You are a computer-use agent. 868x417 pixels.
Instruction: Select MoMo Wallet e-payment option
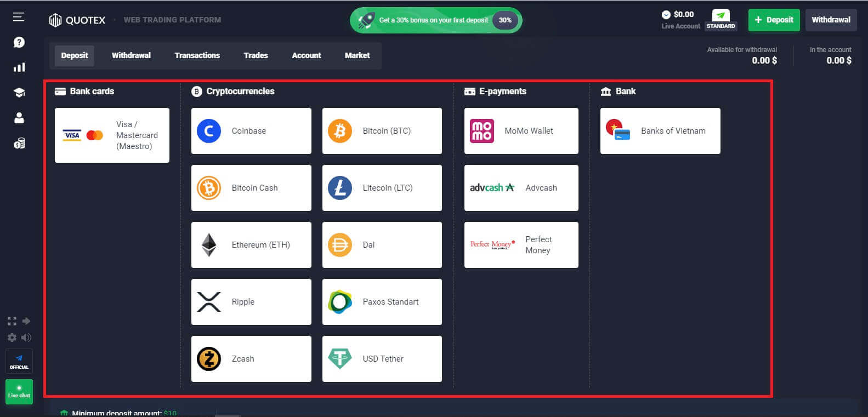click(521, 131)
